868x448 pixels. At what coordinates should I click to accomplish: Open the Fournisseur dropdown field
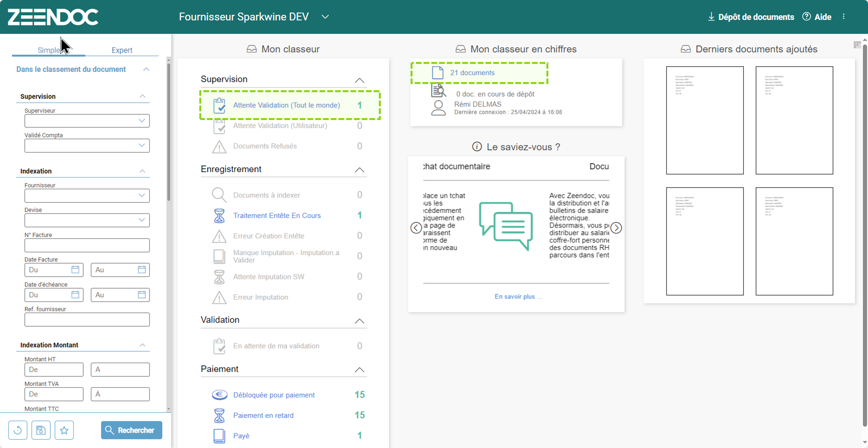tap(87, 196)
